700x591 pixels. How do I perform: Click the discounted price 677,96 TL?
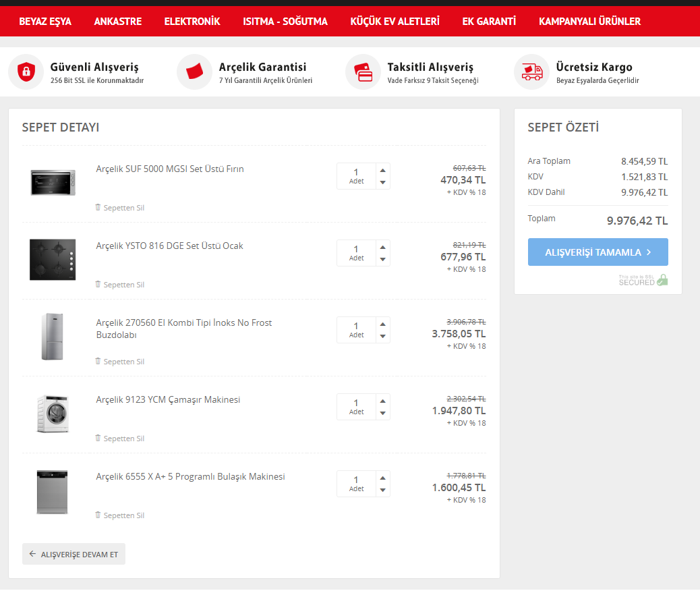click(x=463, y=257)
